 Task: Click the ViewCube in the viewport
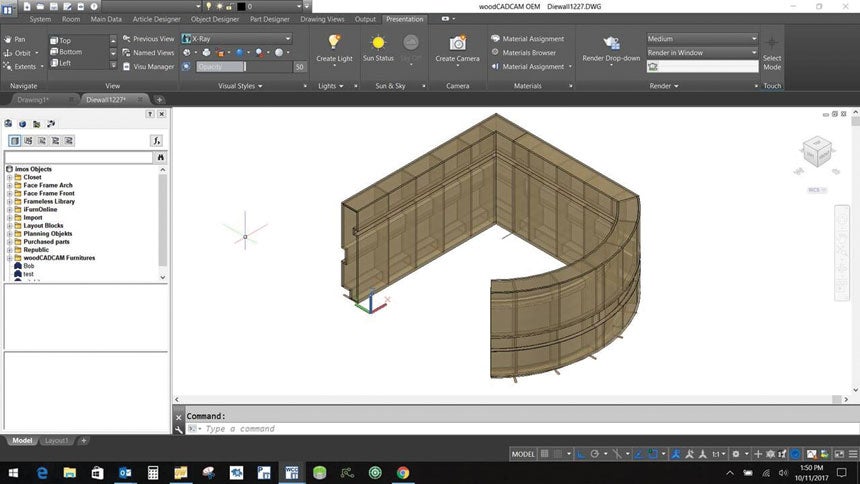click(x=817, y=151)
